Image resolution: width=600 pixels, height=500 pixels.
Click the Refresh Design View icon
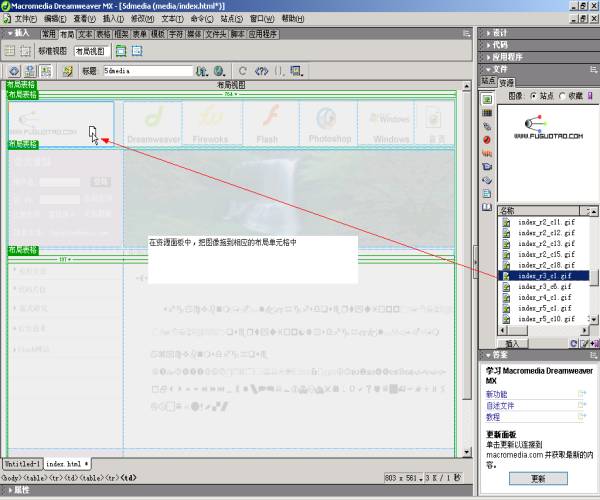coord(242,71)
